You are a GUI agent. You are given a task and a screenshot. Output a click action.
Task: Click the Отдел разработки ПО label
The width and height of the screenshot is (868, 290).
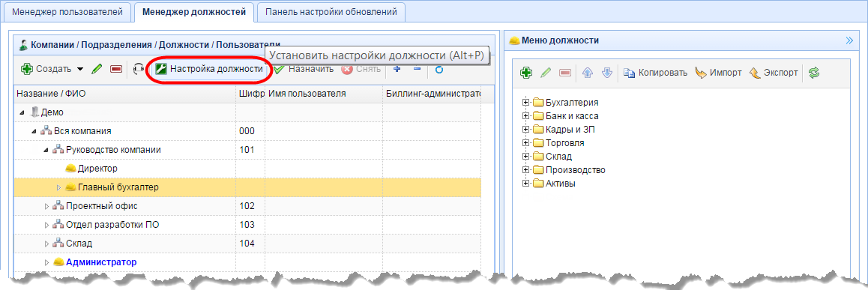point(113,226)
